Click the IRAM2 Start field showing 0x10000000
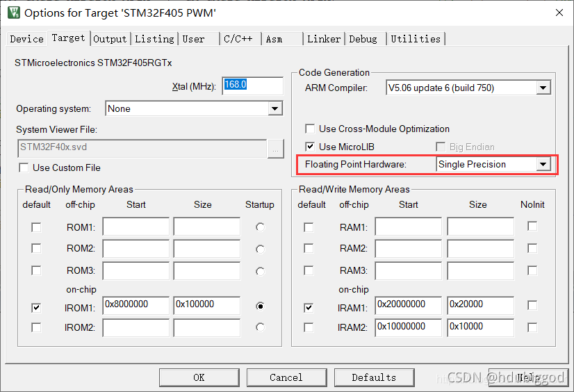The height and width of the screenshot is (392, 574). (x=408, y=327)
